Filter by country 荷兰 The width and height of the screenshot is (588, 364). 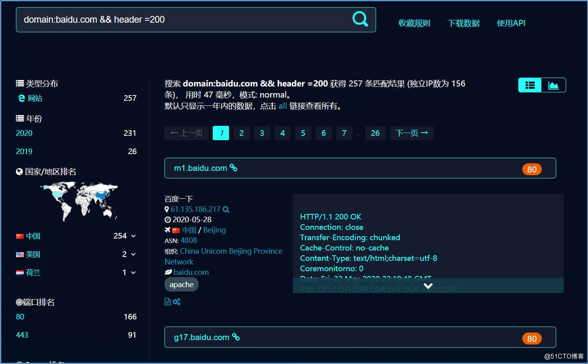click(x=33, y=272)
